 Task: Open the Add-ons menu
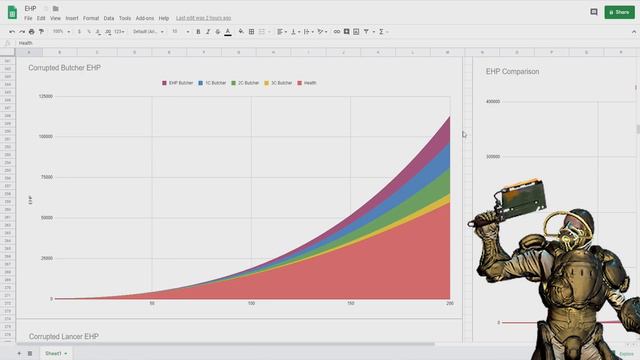click(x=144, y=18)
